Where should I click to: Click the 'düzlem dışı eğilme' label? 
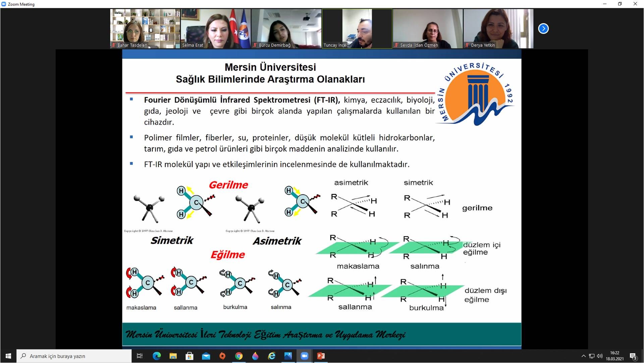pos(486,295)
